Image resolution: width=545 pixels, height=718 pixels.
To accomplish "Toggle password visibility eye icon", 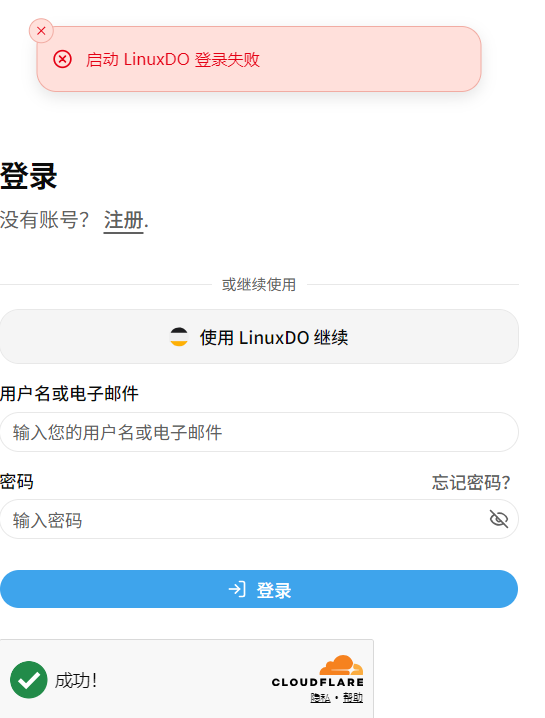I will [x=499, y=519].
